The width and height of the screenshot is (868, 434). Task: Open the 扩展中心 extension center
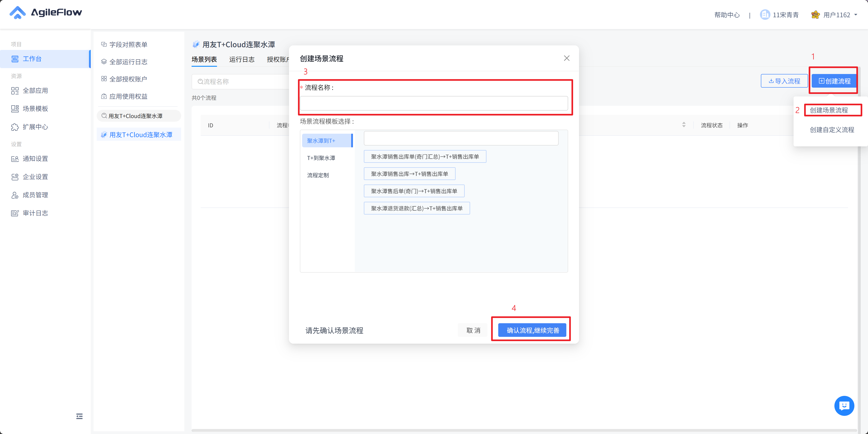pyautogui.click(x=35, y=127)
